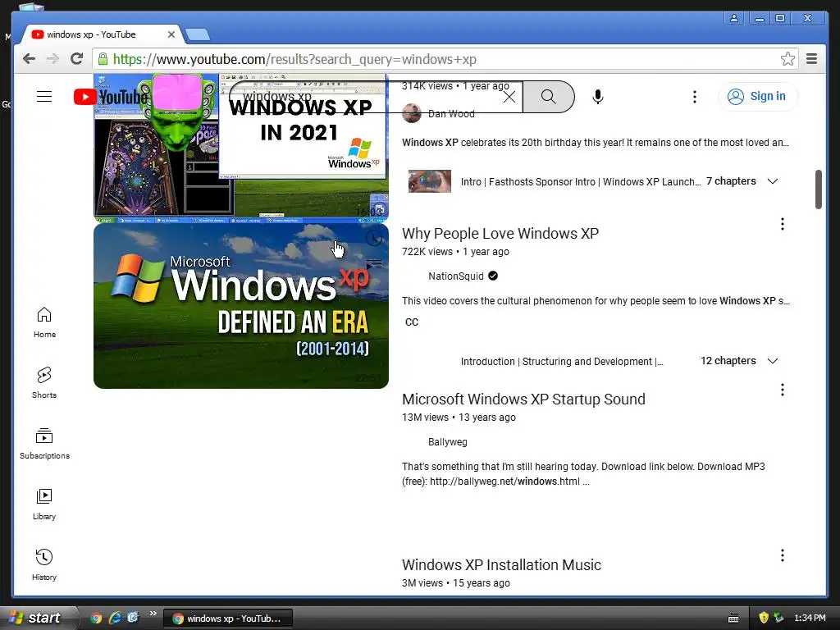Viewport: 840px width, 630px height.
Task: Go to Home in sidebar
Action: (44, 322)
